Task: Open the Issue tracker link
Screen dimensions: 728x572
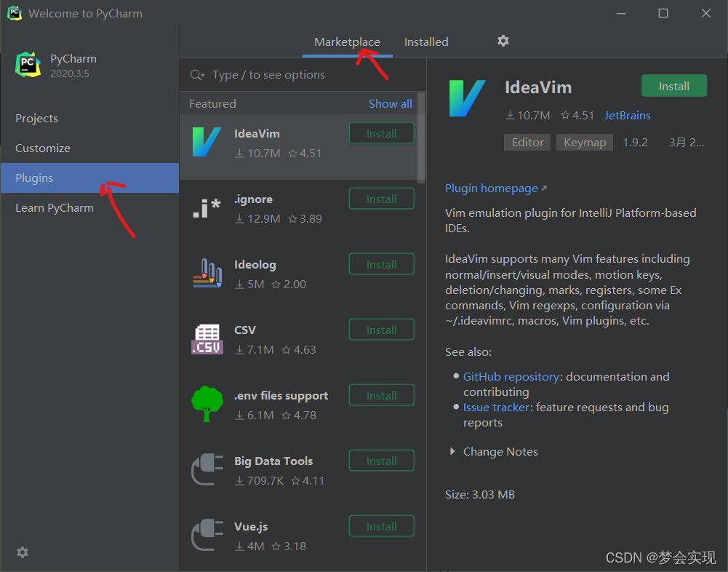Action: click(x=496, y=407)
